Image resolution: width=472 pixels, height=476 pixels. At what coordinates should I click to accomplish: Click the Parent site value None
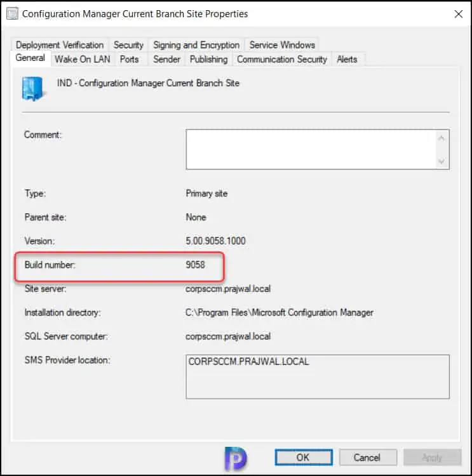[196, 217]
